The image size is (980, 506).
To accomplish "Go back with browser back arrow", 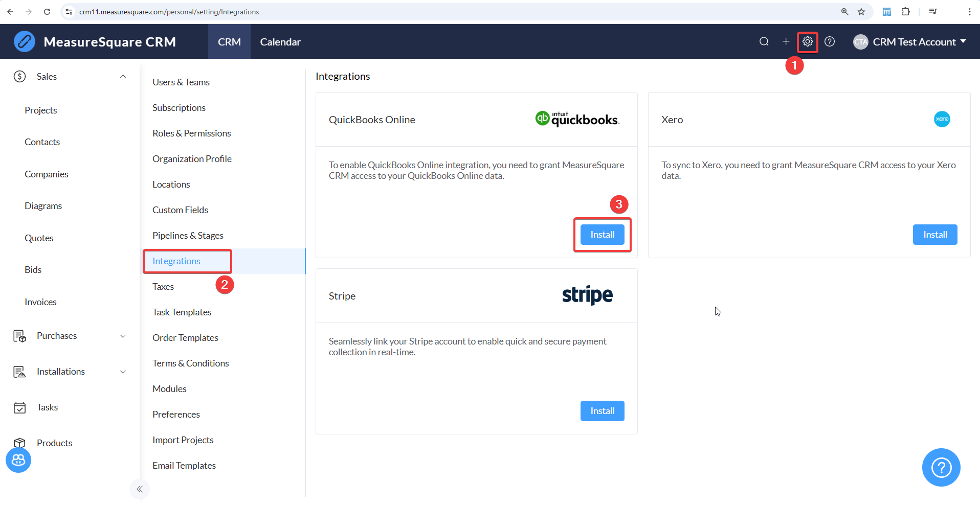I will pyautogui.click(x=10, y=12).
